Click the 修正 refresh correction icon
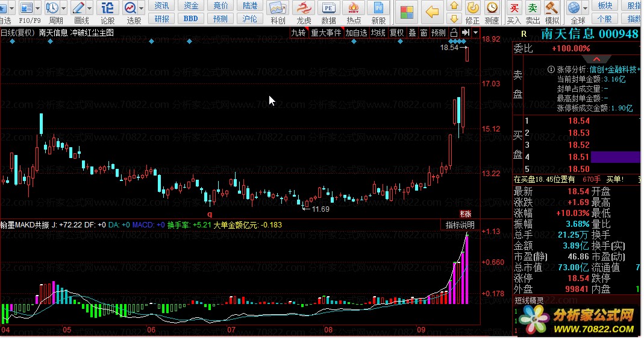Image resolution: width=644 pixels, height=339 pixels. [473, 8]
